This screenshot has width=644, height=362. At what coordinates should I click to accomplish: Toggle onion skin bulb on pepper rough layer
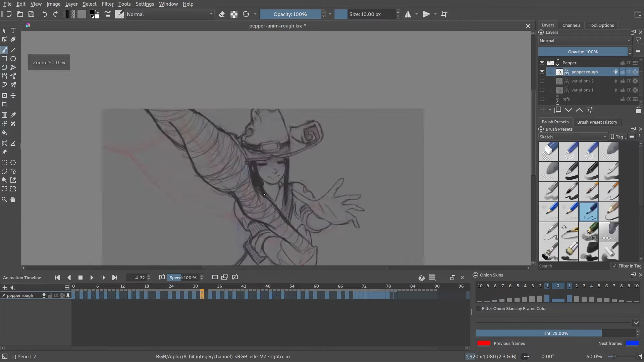[x=616, y=72]
